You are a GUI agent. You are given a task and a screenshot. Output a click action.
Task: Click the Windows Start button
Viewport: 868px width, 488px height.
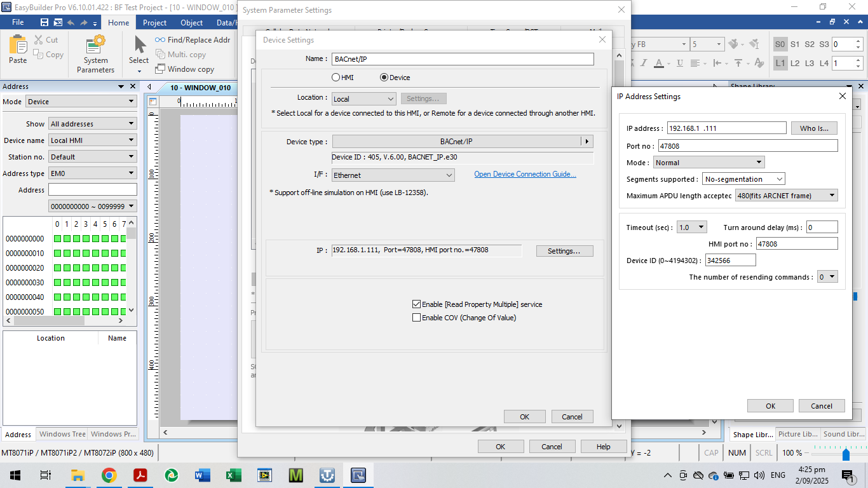pyautogui.click(x=15, y=475)
